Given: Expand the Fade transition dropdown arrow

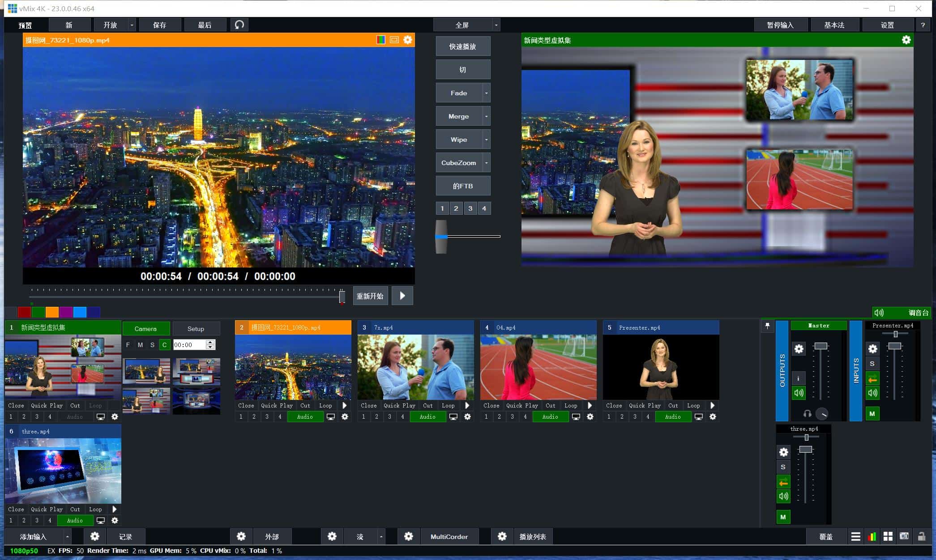Looking at the screenshot, I should [x=486, y=93].
